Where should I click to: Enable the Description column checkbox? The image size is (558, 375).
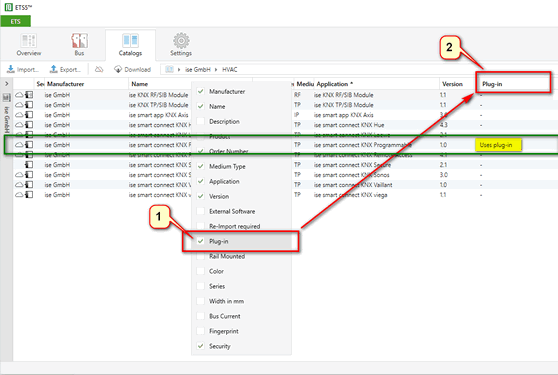[201, 121]
